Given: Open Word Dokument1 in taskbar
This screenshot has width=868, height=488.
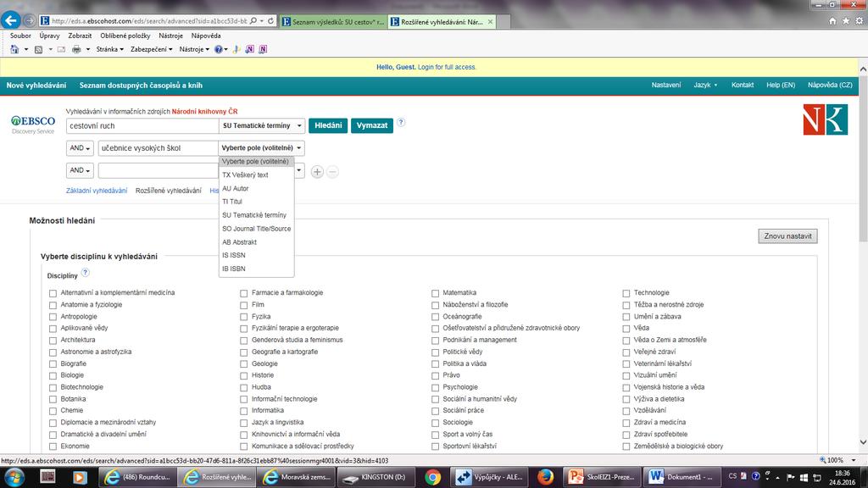Looking at the screenshot, I should coord(682,477).
